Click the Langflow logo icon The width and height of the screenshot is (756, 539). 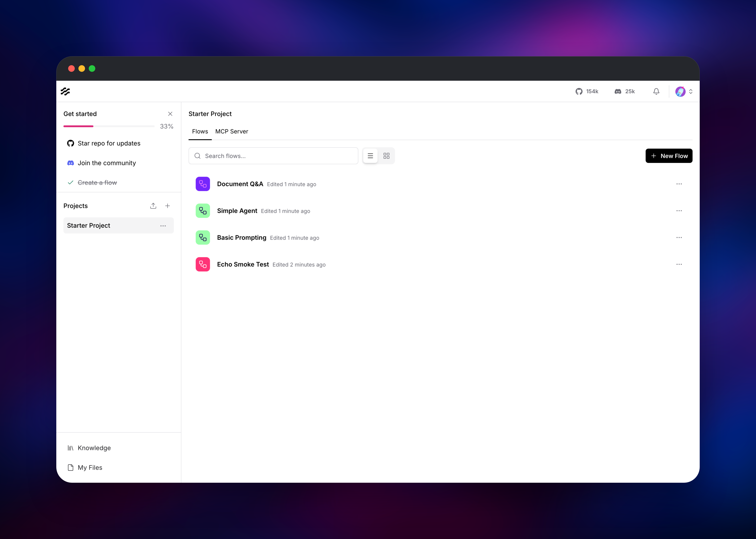click(x=65, y=91)
